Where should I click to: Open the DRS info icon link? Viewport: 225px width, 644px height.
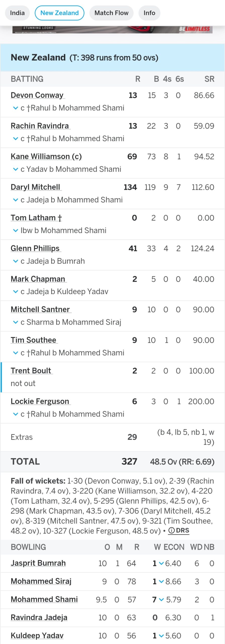point(179,531)
